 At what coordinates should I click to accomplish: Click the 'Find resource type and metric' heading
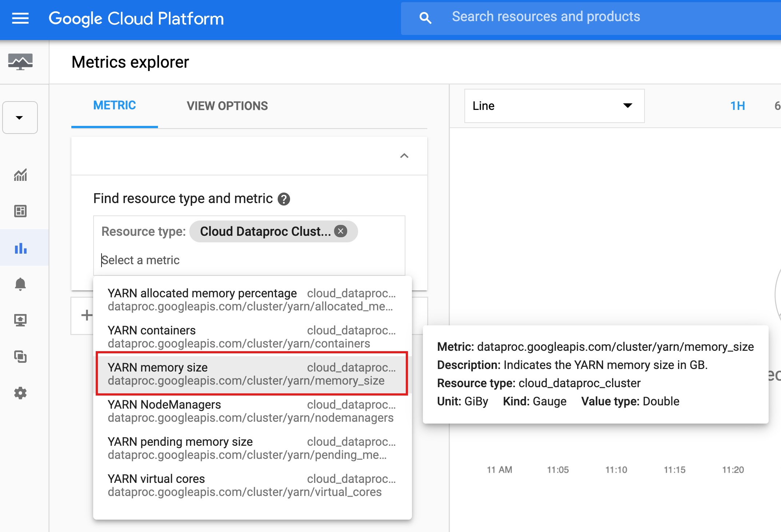point(183,199)
